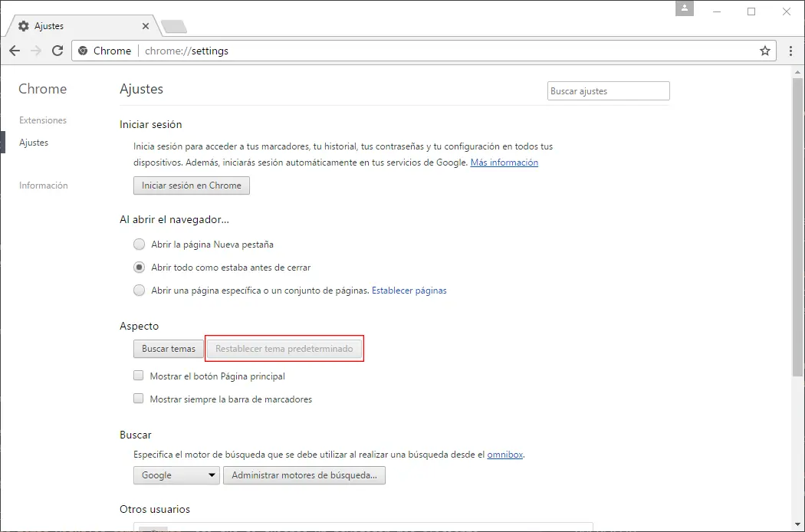Click the Otros usuarios heading
This screenshot has height=532, width=805.
[155, 509]
